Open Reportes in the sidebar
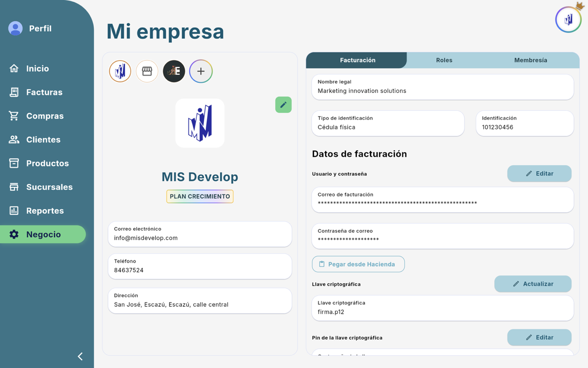 click(45, 211)
